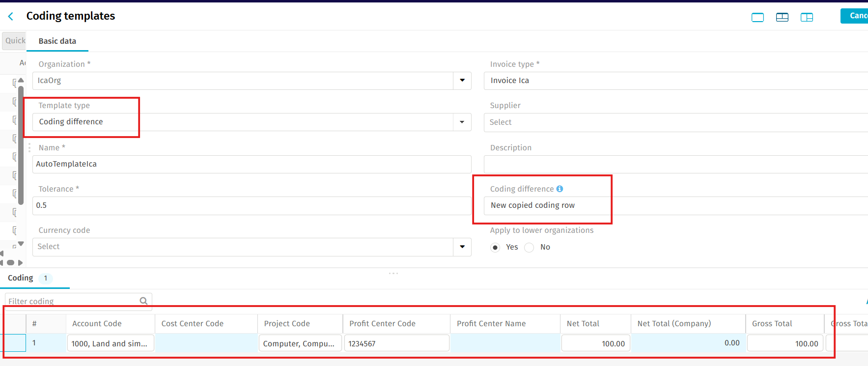
Task: Click the Coding difference info icon
Action: click(x=560, y=189)
